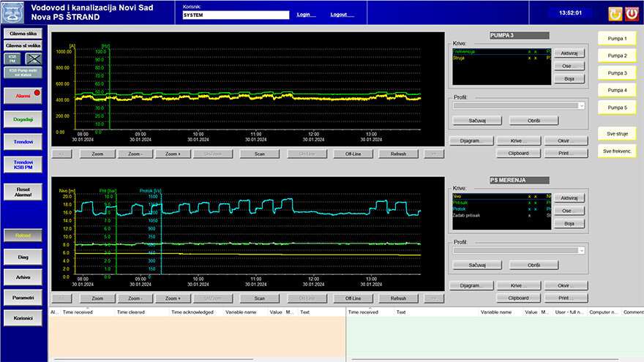Click Aktiviraj beside PS MERENJA Krive list
This screenshot has width=644, height=362.
pos(569,198)
